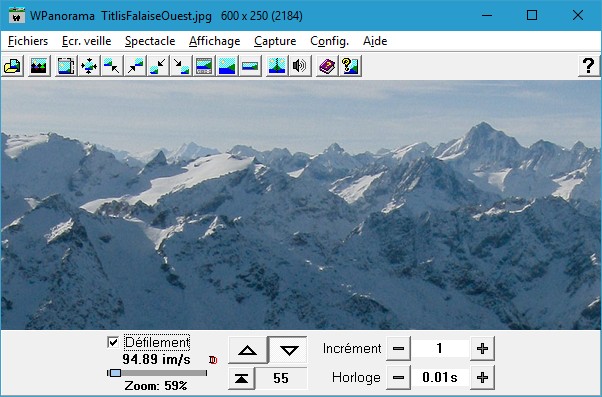602x397 pixels.
Task: Click the WPanorama title bar app icon
Action: (16, 15)
